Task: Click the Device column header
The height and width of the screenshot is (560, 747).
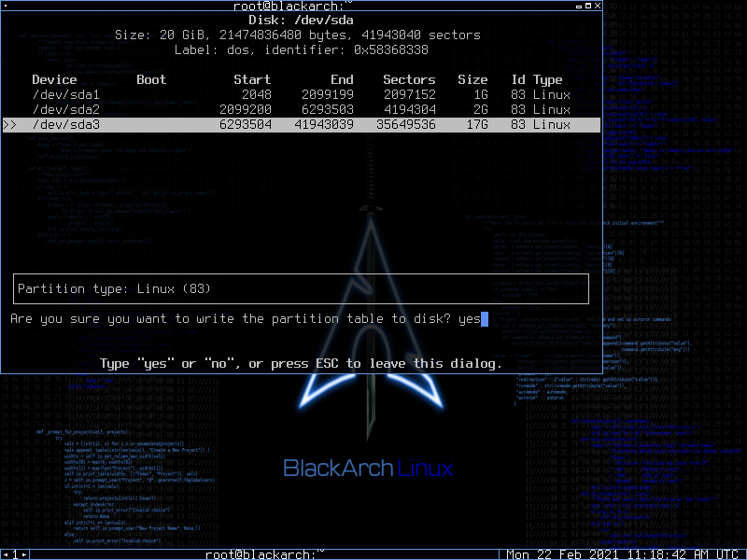Action: pos(54,79)
